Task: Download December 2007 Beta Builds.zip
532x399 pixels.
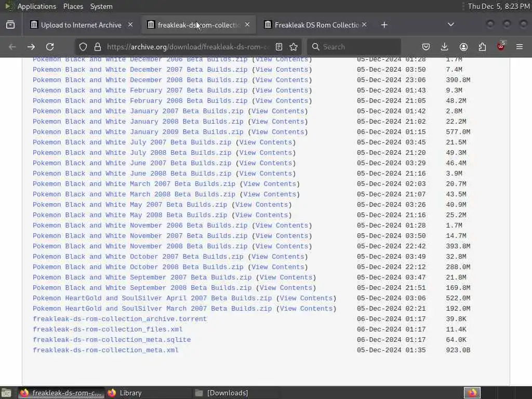Action: (x=140, y=70)
